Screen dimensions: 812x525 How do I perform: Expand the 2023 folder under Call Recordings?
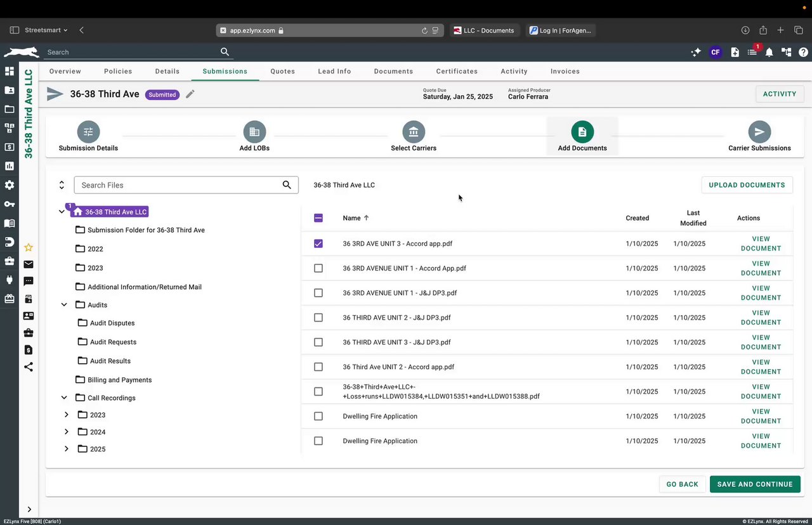click(67, 415)
